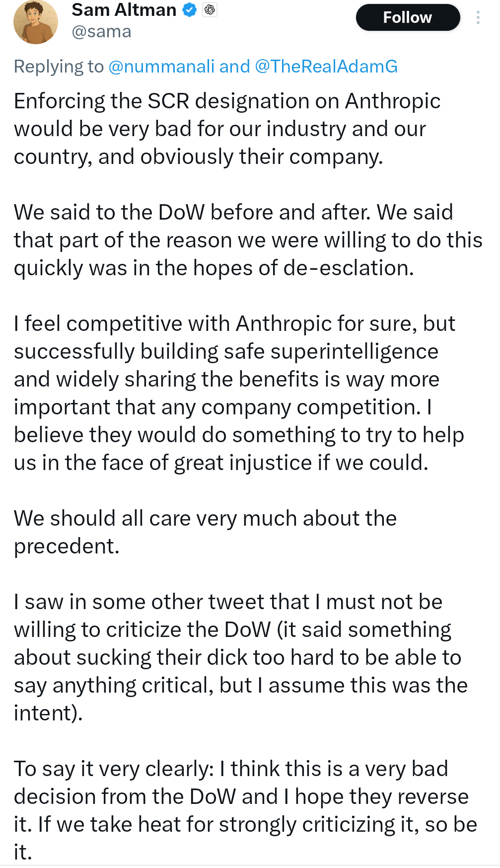Click the "Replying to" label text

coord(59,66)
